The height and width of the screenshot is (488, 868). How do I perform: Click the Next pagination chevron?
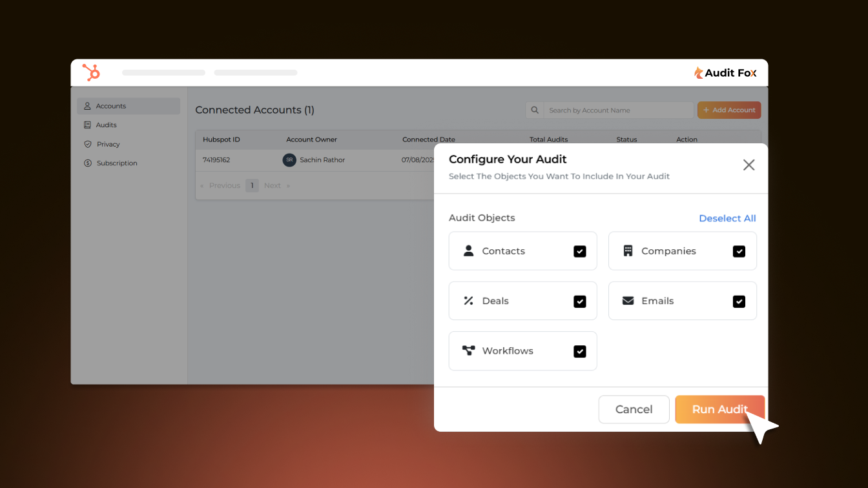287,185
